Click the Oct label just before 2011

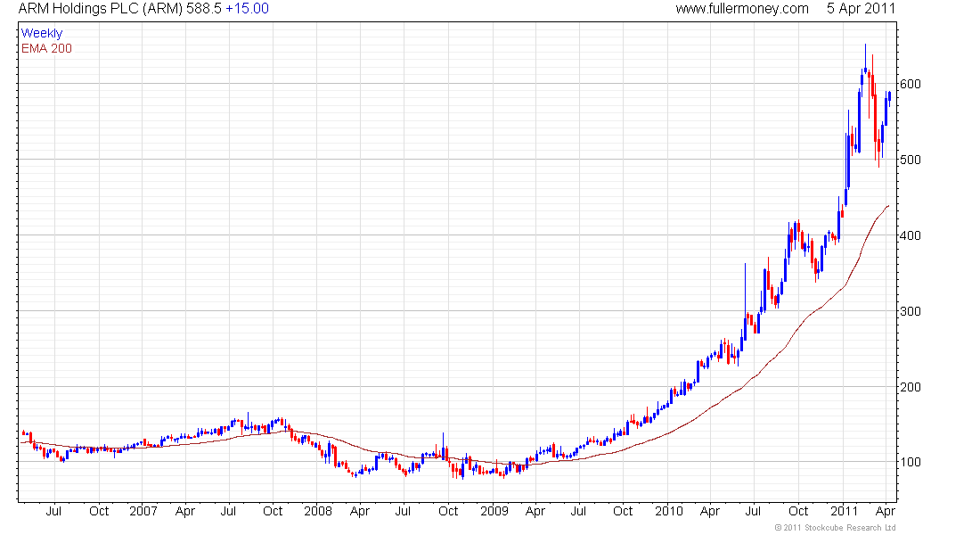tap(798, 511)
